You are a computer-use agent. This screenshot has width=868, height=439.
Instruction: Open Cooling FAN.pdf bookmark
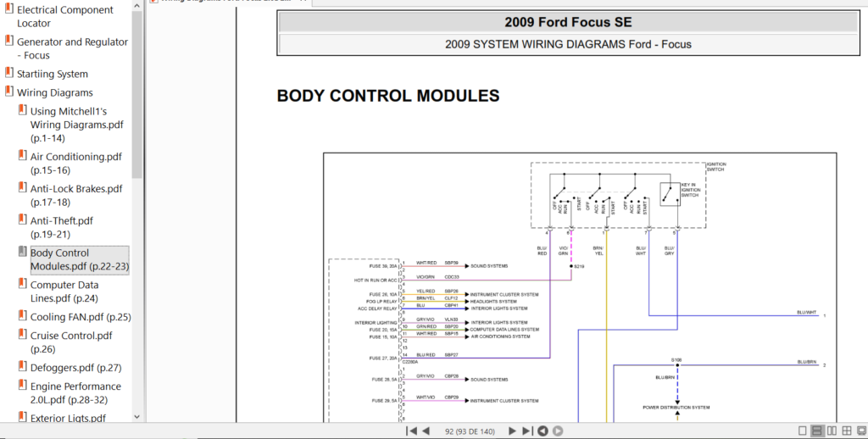click(x=81, y=317)
